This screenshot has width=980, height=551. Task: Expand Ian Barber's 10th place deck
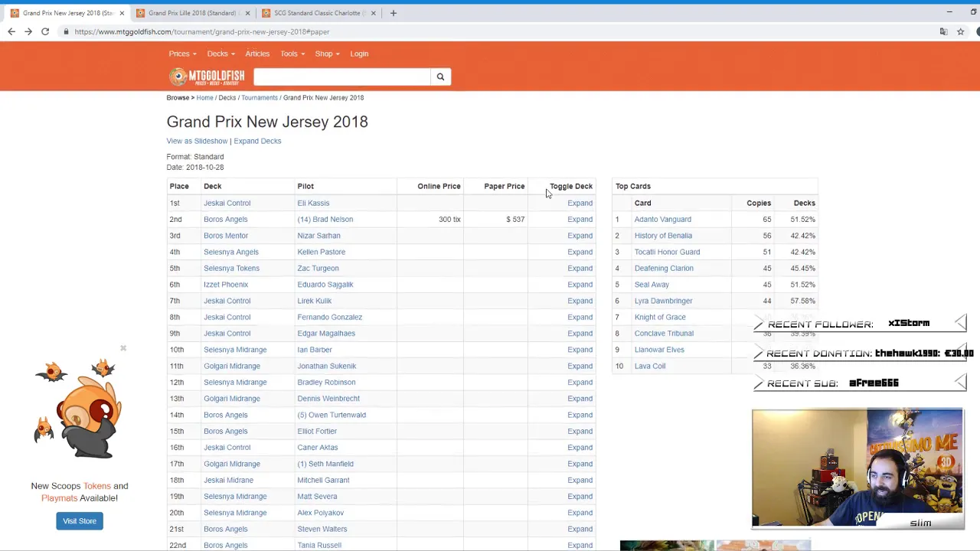[x=580, y=350]
